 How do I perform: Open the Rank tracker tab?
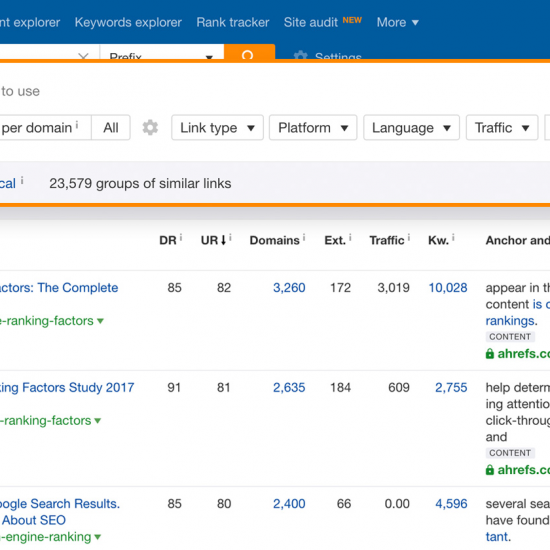[233, 22]
